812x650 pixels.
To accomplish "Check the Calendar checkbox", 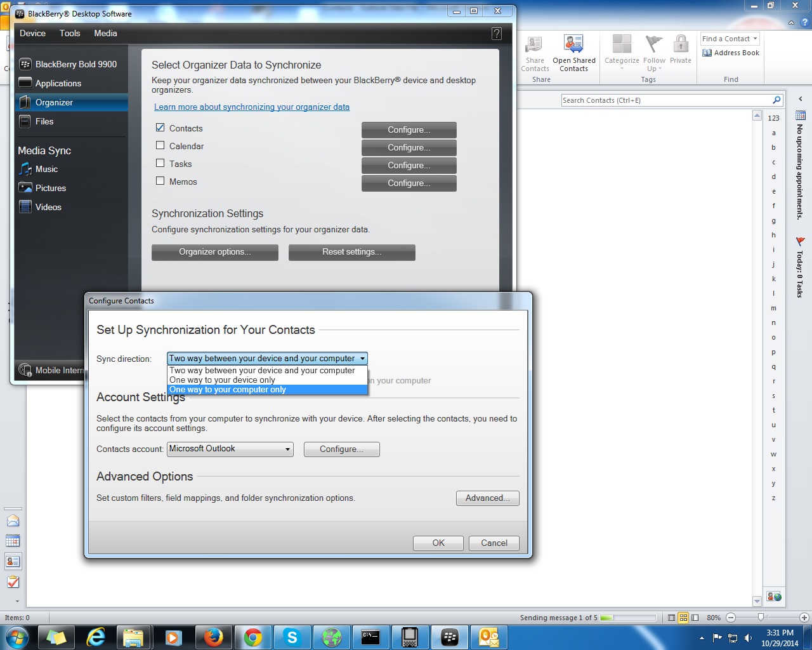I will (160, 145).
